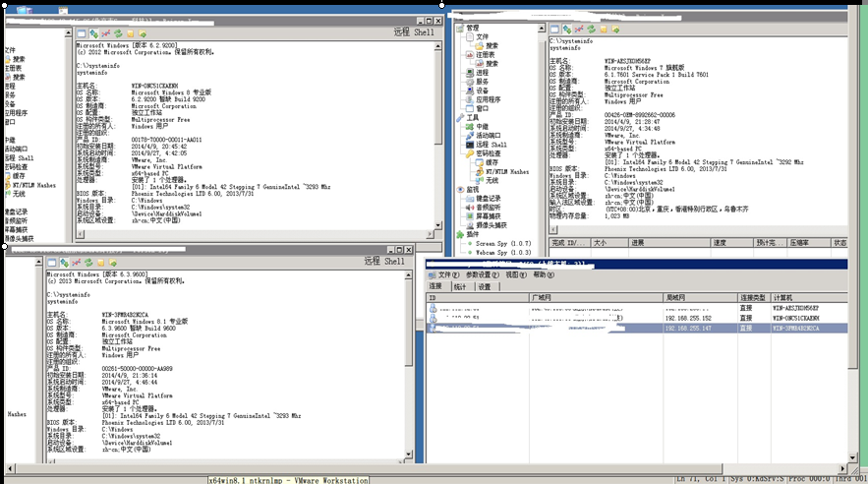
Task: Select 远程 Shell in the Windows 7 window tree
Action: click(x=492, y=144)
